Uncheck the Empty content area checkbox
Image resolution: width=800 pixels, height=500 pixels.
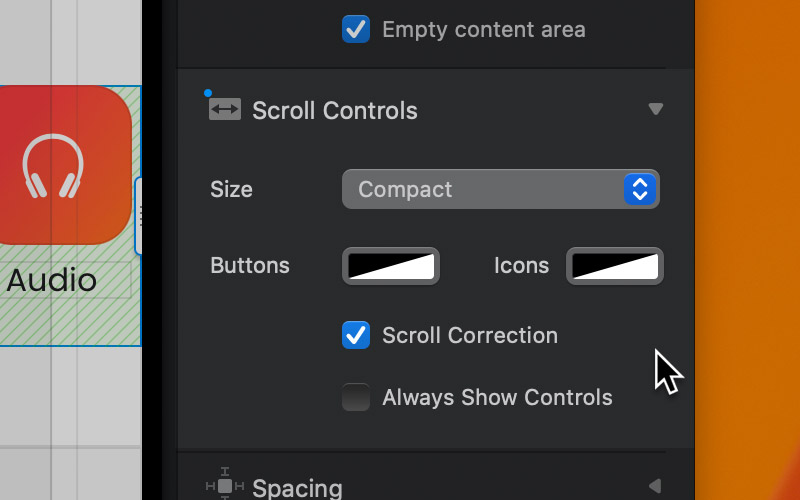[356, 29]
